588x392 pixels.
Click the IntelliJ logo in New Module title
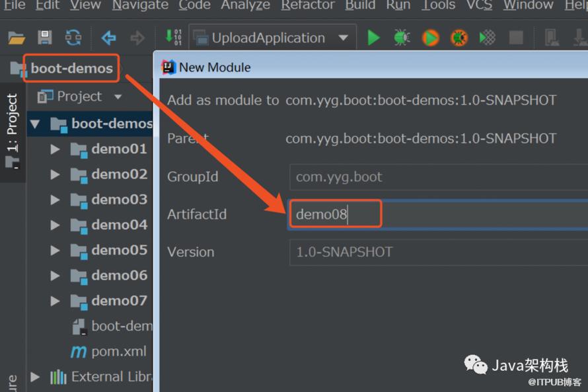(x=168, y=67)
